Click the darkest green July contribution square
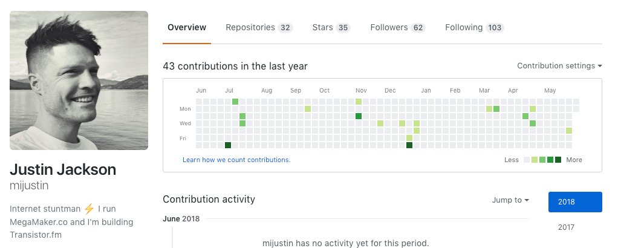The height and width of the screenshot is (248, 644). click(228, 145)
